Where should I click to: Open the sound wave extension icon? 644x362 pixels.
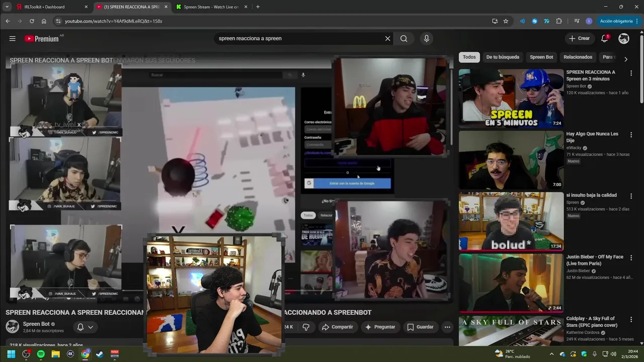[x=522, y=21]
